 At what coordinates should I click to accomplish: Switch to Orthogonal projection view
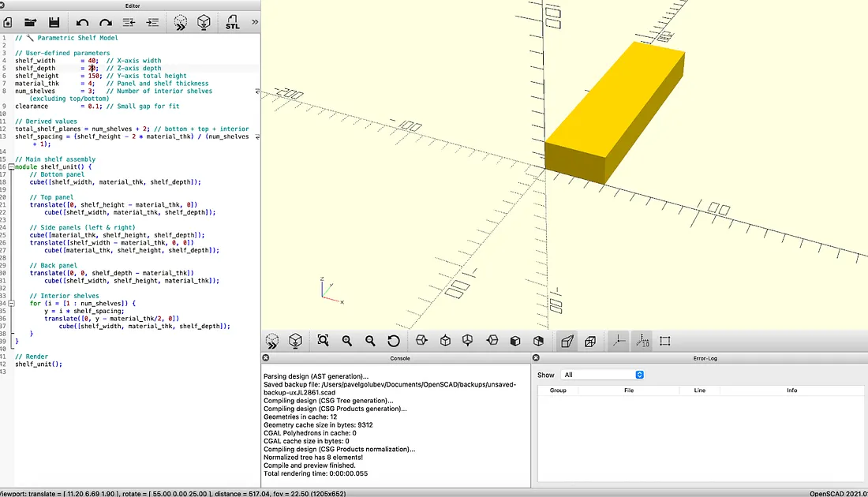[x=590, y=341]
